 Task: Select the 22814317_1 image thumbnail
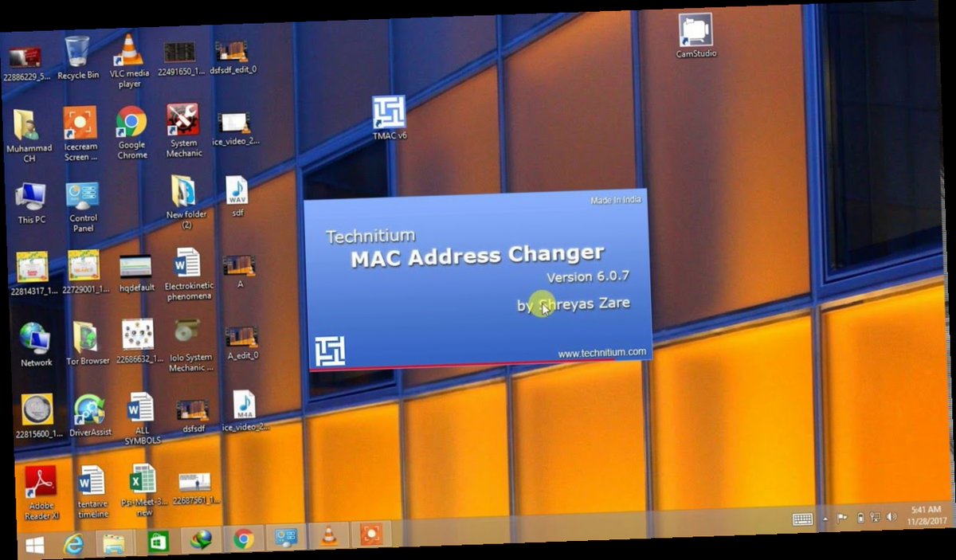point(33,273)
